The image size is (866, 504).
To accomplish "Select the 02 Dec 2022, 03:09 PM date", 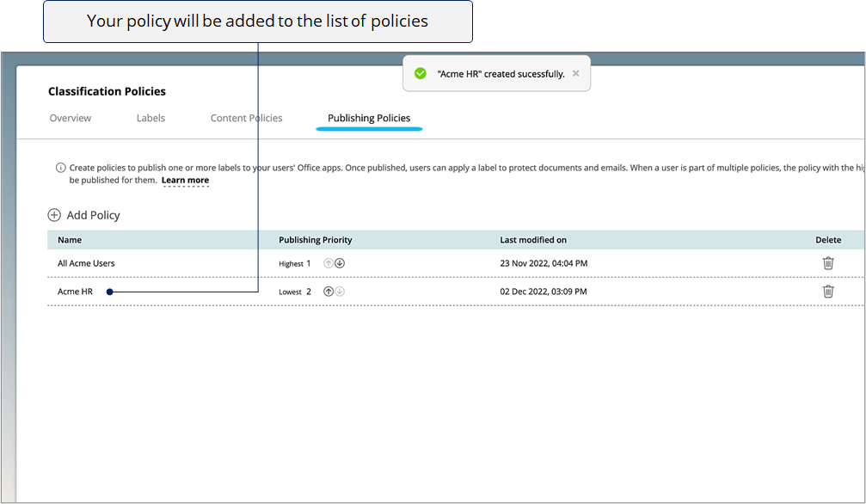I will (544, 292).
